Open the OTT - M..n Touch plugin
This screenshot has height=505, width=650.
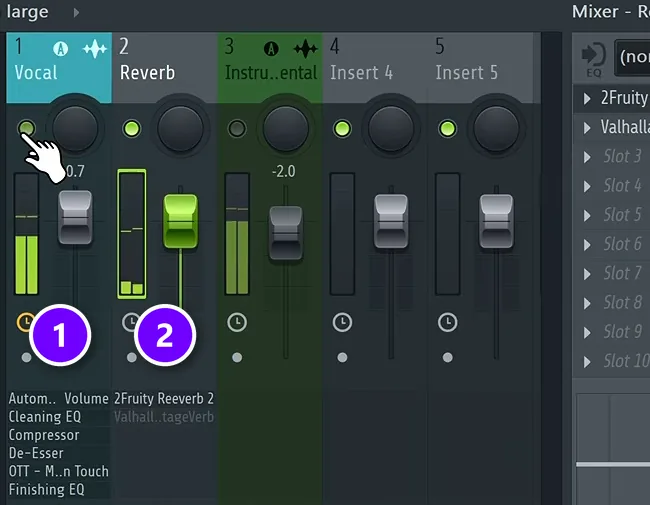pos(58,471)
